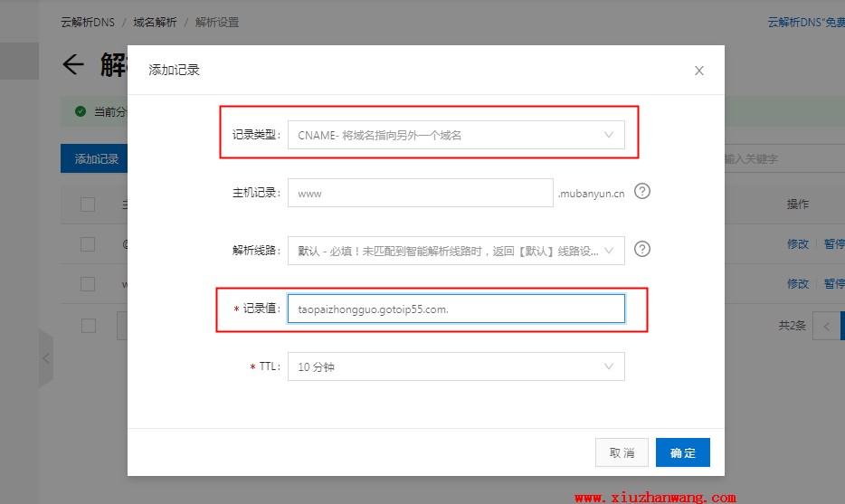
Task: Open 云解析DNS breadcrumb link
Action: pyautogui.click(x=87, y=23)
